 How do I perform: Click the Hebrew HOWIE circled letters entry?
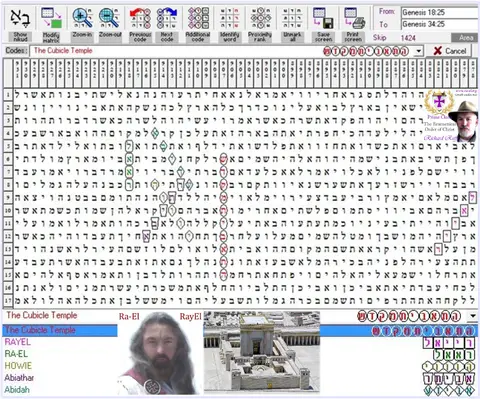pyautogui.click(x=449, y=366)
